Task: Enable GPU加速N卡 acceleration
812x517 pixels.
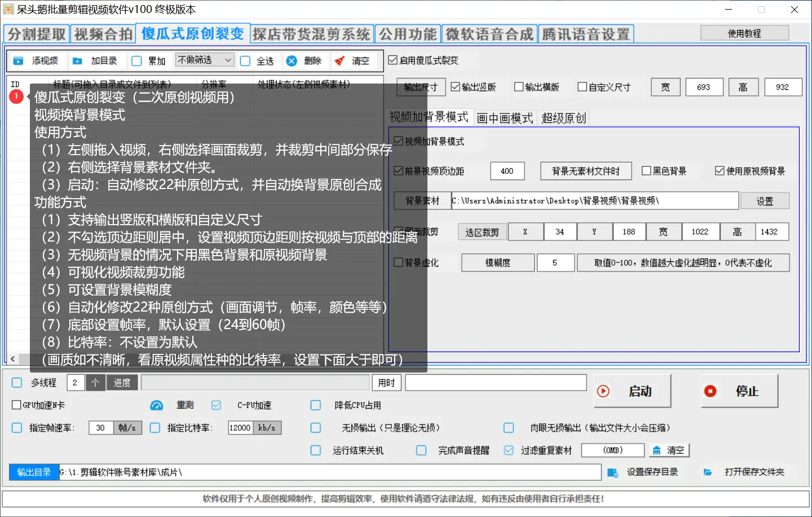Action: [16, 405]
